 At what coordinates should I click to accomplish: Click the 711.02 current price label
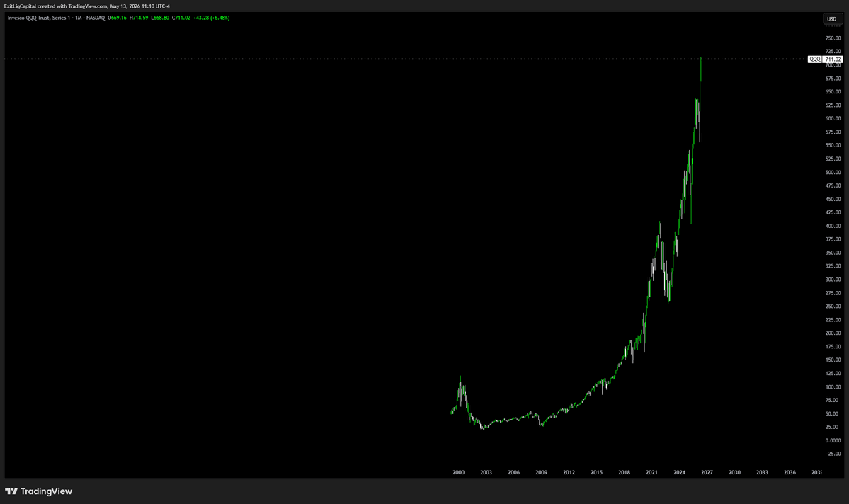click(833, 59)
